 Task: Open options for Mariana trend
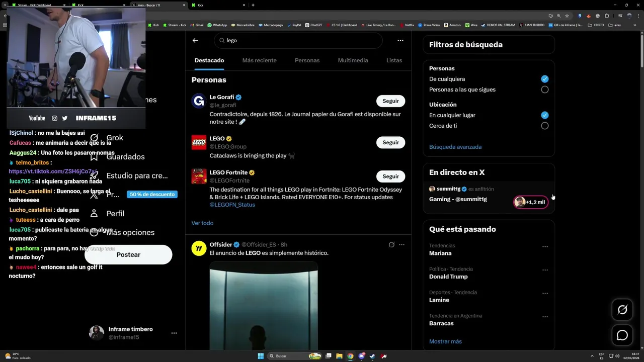545,247
